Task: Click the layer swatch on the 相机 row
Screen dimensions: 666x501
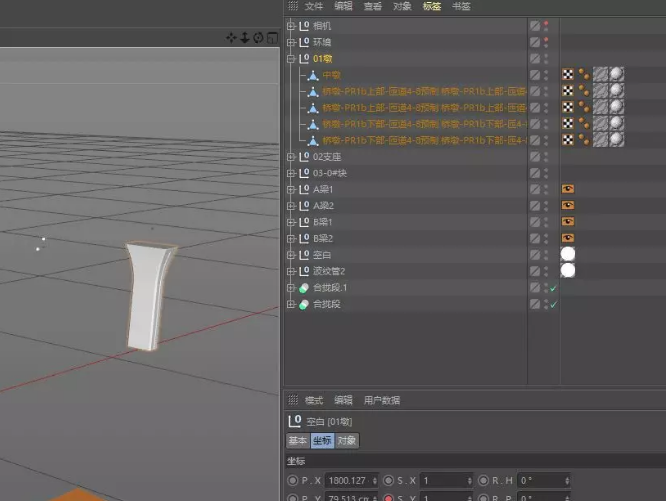Action: 535,26
